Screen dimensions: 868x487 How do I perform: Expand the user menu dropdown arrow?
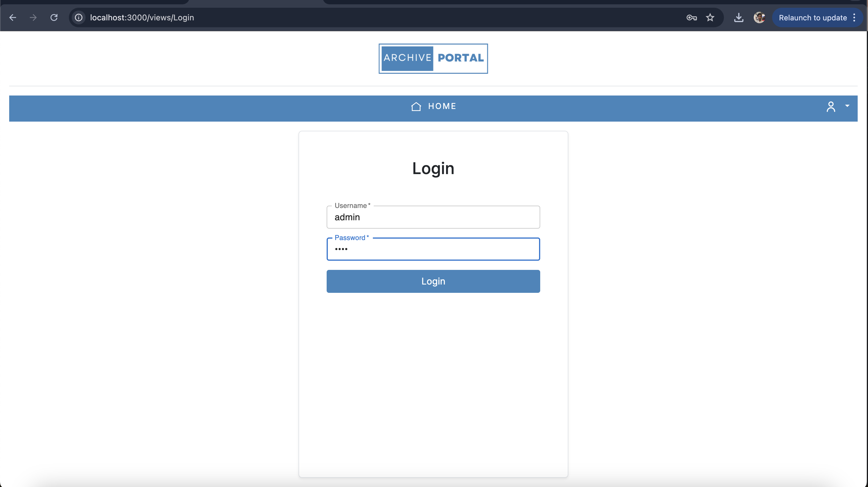847,106
